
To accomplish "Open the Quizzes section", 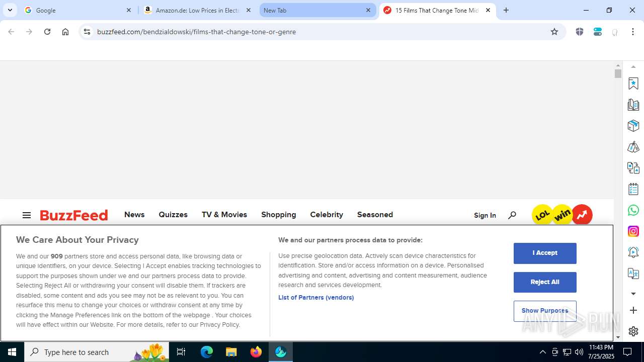I will click(173, 215).
